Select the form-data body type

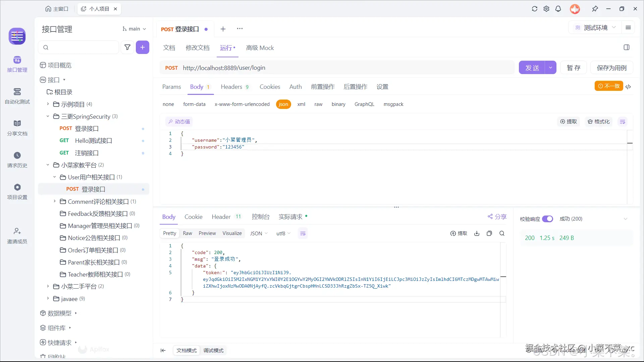click(x=194, y=104)
